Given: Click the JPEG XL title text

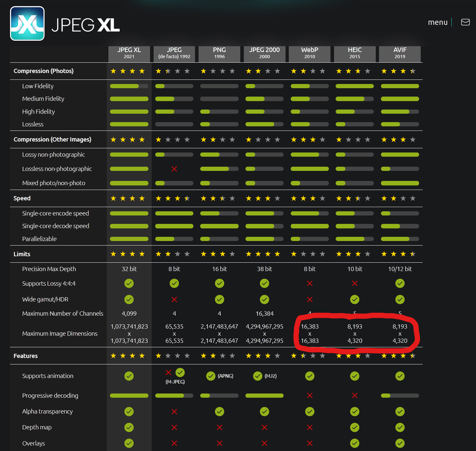Looking at the screenshot, I should [x=86, y=25].
